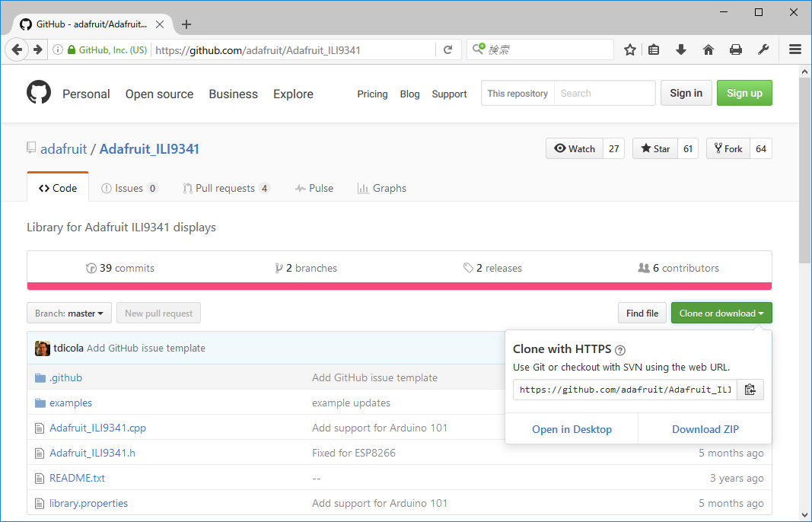812x522 pixels.
Task: Fork the repository
Action: (728, 148)
